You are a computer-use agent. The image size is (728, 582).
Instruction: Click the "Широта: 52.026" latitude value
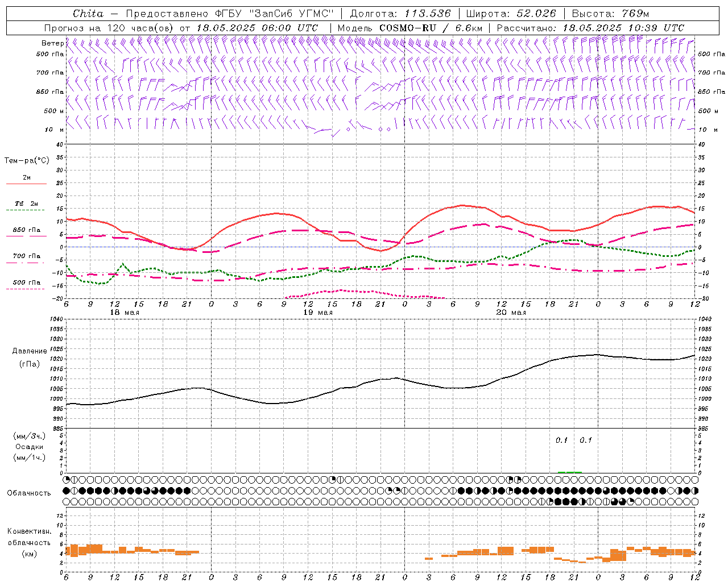point(511,14)
